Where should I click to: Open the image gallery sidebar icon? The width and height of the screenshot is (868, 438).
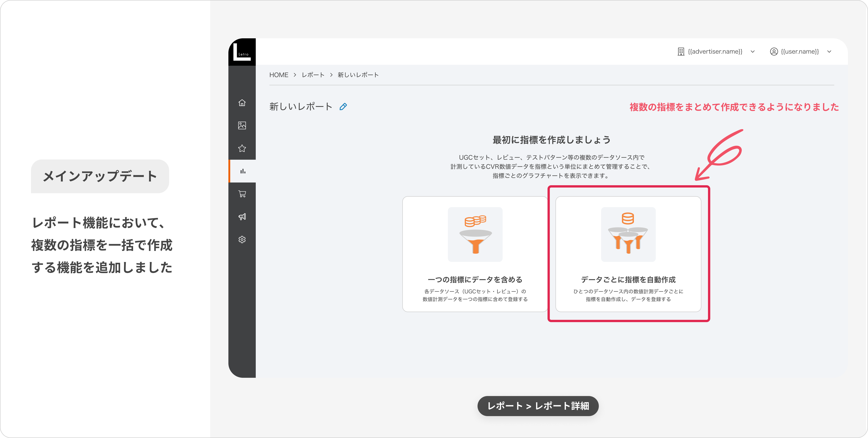point(242,125)
